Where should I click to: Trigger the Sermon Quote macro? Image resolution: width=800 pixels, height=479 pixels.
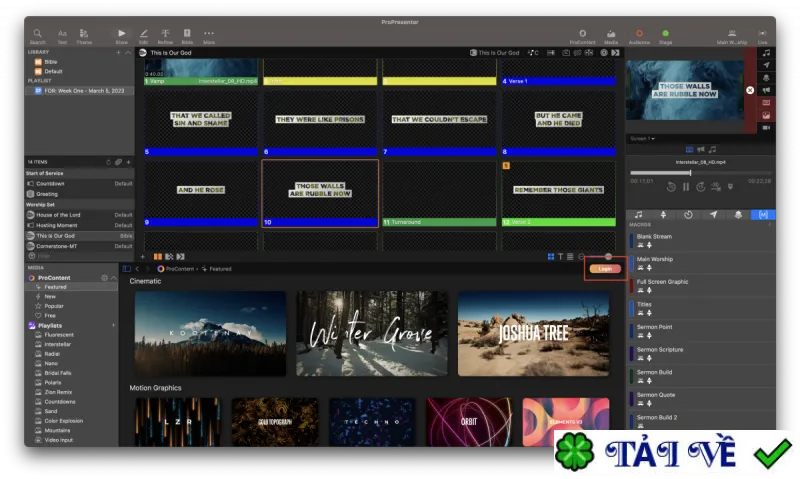click(x=701, y=398)
